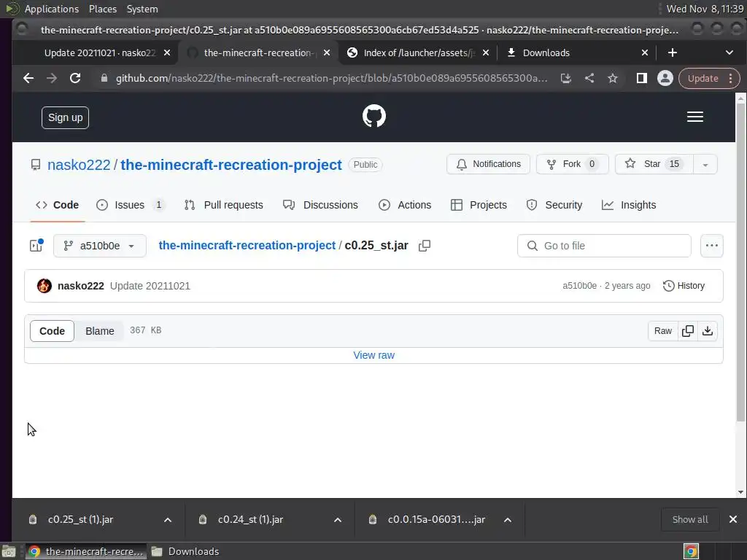747x560 pixels.
Task: Reload the current page
Action: click(x=75, y=78)
